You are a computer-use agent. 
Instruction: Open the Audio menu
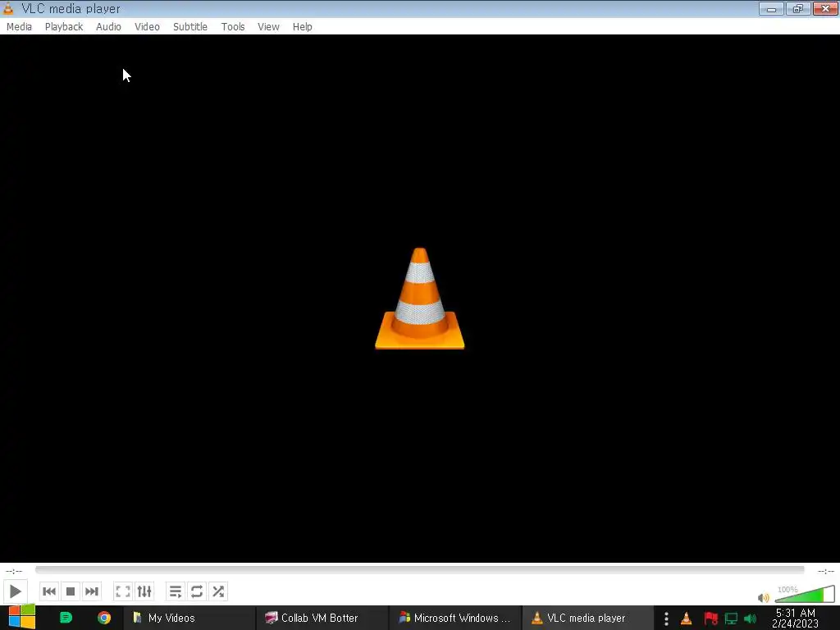[x=109, y=27]
